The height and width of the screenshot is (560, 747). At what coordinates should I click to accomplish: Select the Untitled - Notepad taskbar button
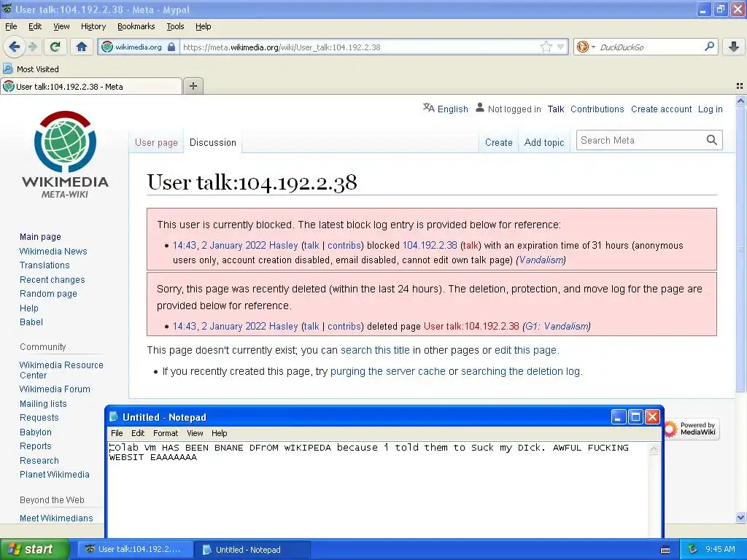[253, 550]
